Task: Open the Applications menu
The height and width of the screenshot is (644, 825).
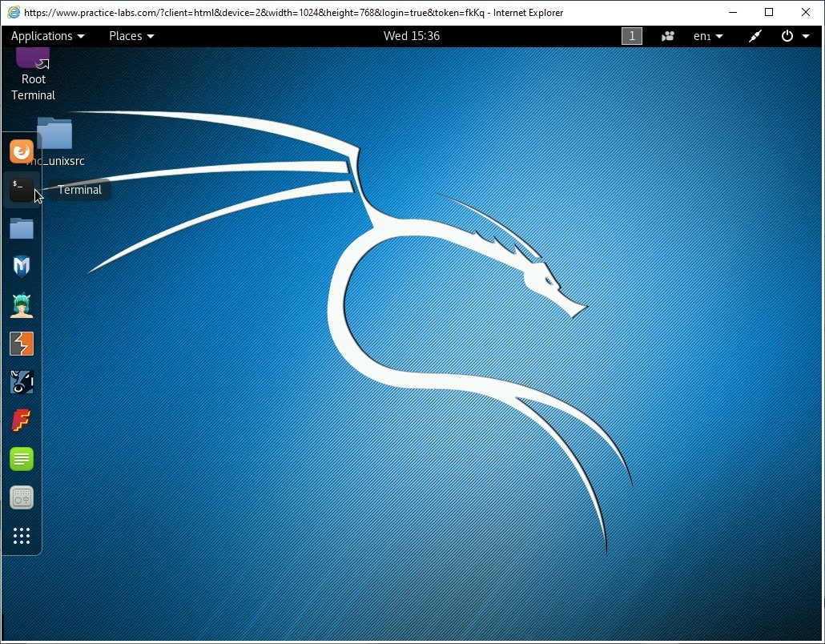Action: 47,36
